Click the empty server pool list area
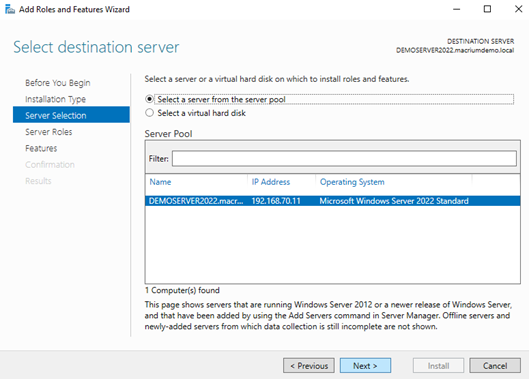 coord(333,245)
